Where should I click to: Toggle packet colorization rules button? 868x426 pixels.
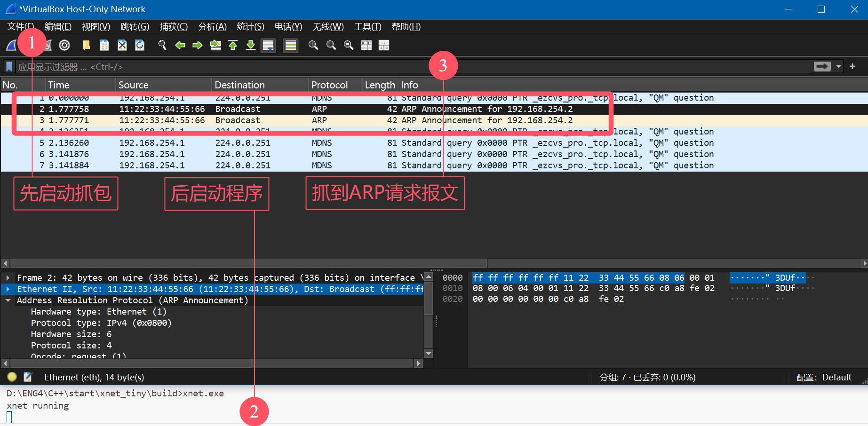(x=291, y=45)
